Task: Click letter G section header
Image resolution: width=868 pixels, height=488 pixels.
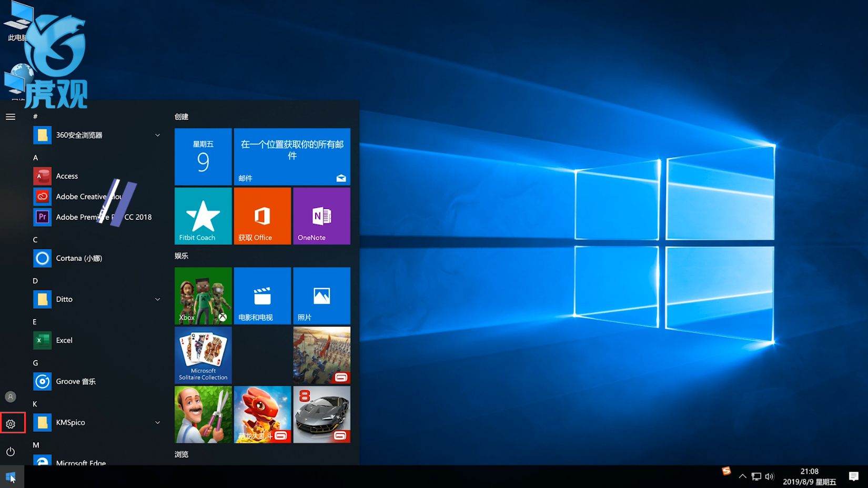Action: 35,363
